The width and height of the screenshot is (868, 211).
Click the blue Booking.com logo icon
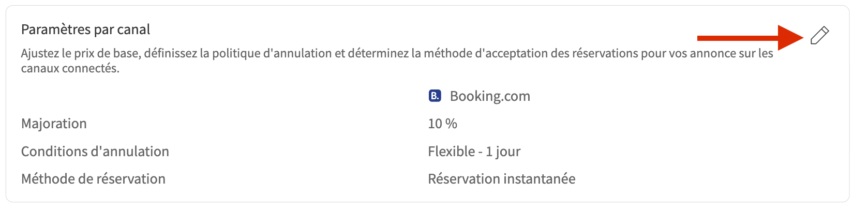(435, 96)
